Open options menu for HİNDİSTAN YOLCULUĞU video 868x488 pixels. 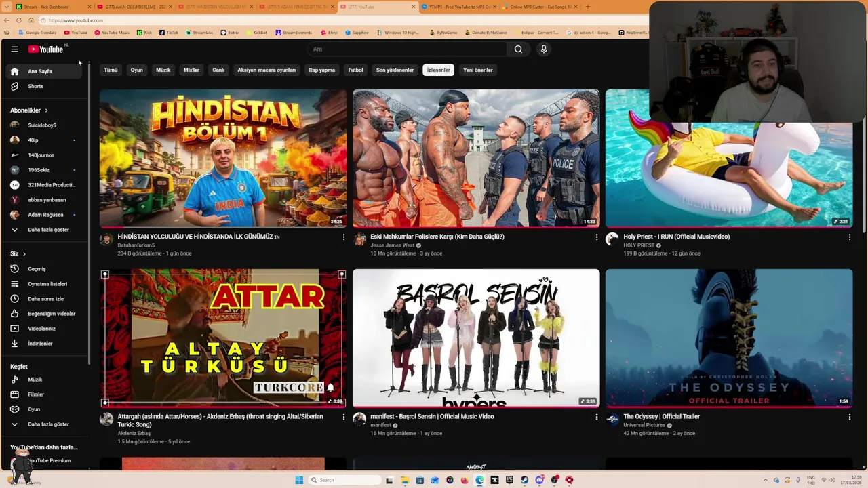tap(343, 237)
